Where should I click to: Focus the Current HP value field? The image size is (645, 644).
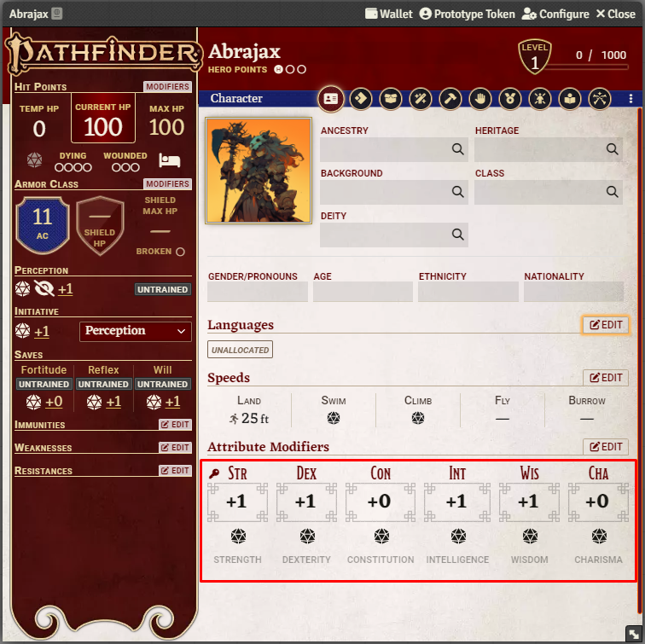tap(103, 126)
